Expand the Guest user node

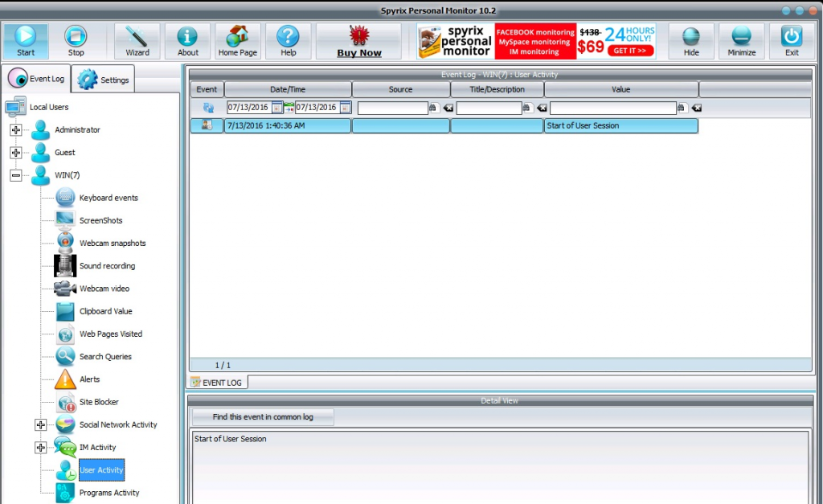[16, 153]
